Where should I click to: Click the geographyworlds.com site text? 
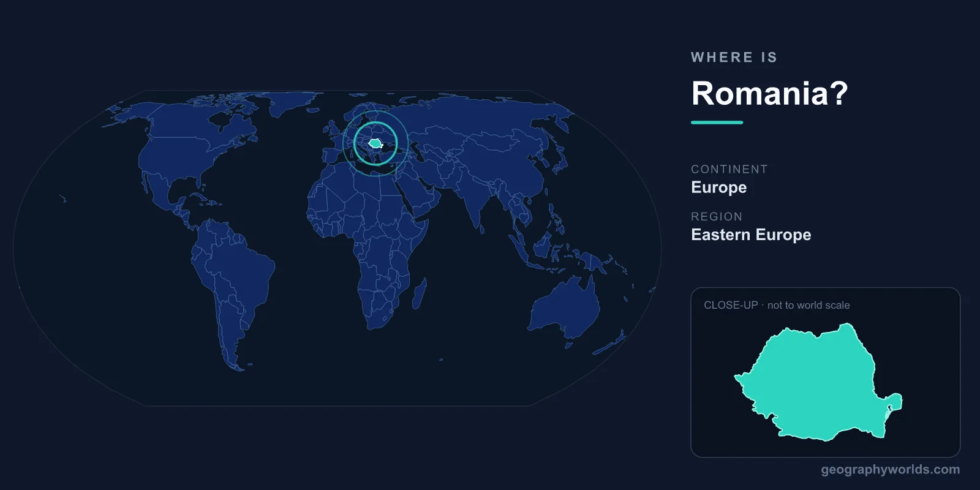[891, 470]
